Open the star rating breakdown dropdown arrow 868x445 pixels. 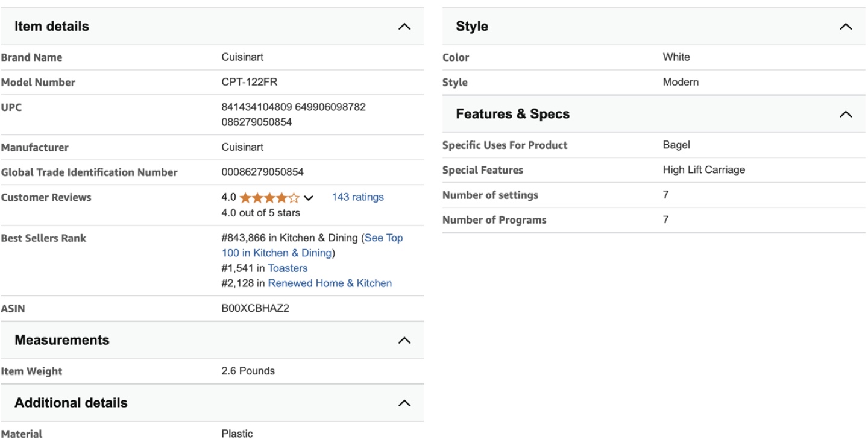(x=309, y=198)
